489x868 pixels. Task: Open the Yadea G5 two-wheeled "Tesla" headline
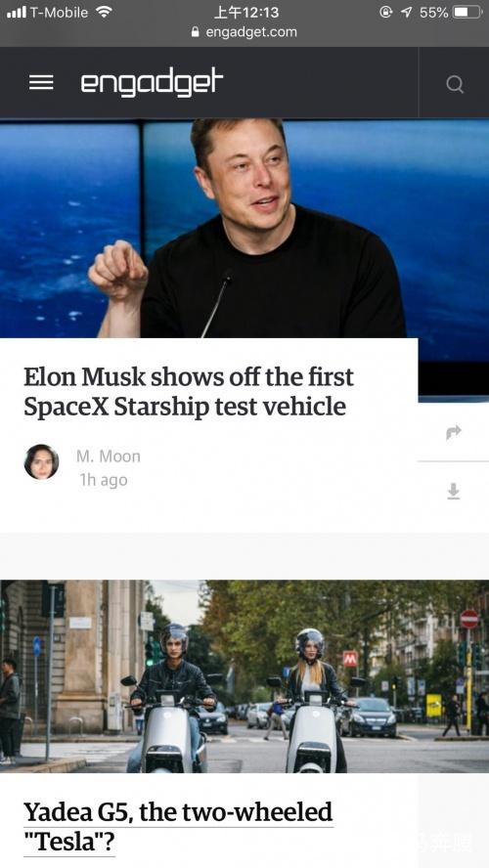tap(178, 827)
